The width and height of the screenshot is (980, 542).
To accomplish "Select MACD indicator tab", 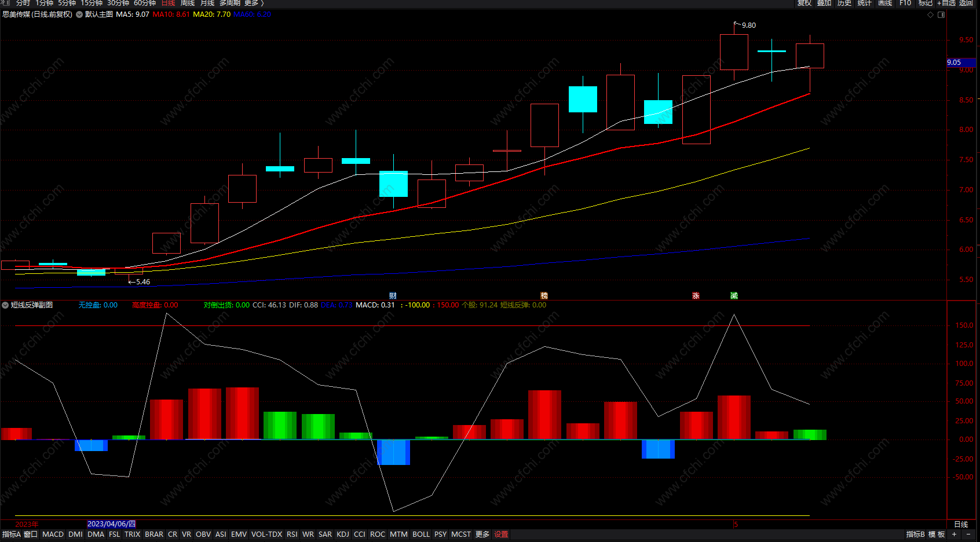I will [x=53, y=534].
